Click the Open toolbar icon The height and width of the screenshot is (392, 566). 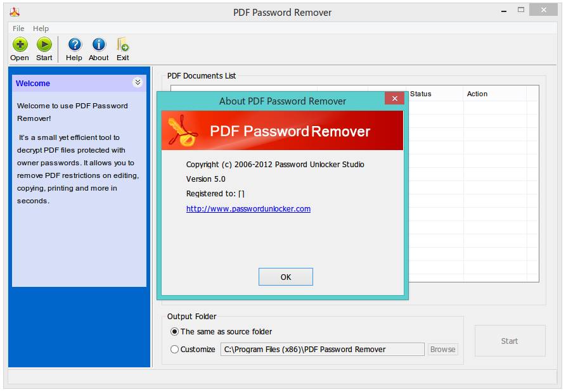click(19, 46)
